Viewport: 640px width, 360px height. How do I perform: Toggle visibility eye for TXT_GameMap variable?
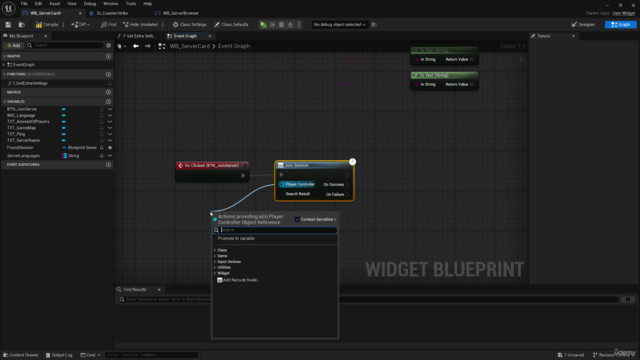110,128
